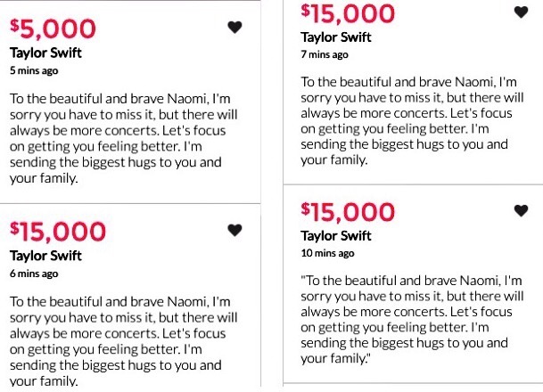Click the heart on the 7 mins ago donation
The width and height of the screenshot is (543, 392).
(521, 12)
